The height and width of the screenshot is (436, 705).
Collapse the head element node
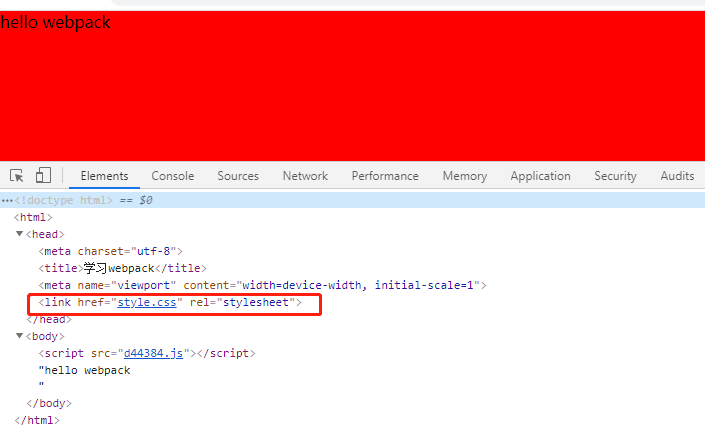(x=19, y=234)
